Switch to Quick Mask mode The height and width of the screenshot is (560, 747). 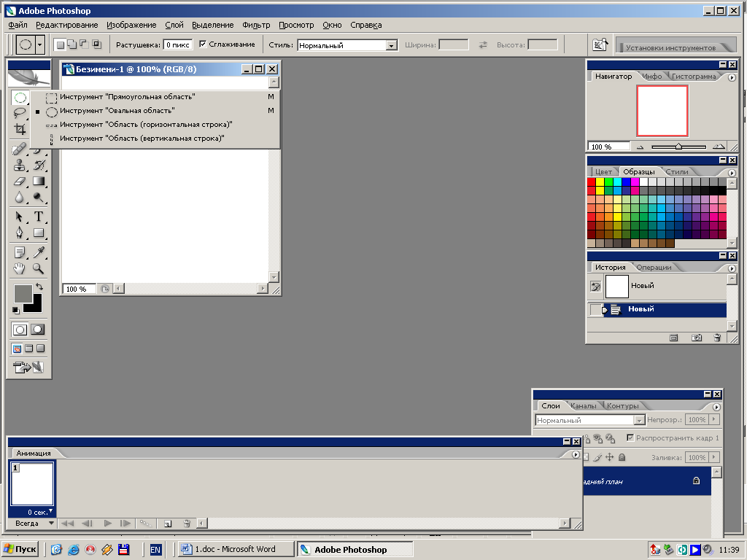tap(38, 330)
